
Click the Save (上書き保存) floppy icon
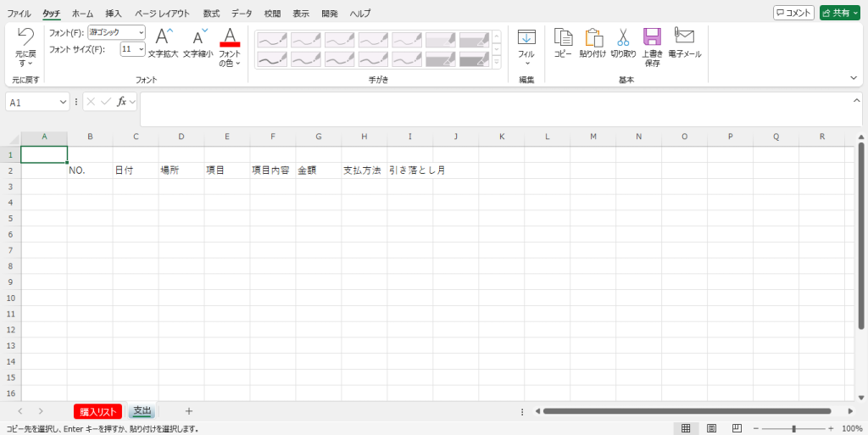652,37
